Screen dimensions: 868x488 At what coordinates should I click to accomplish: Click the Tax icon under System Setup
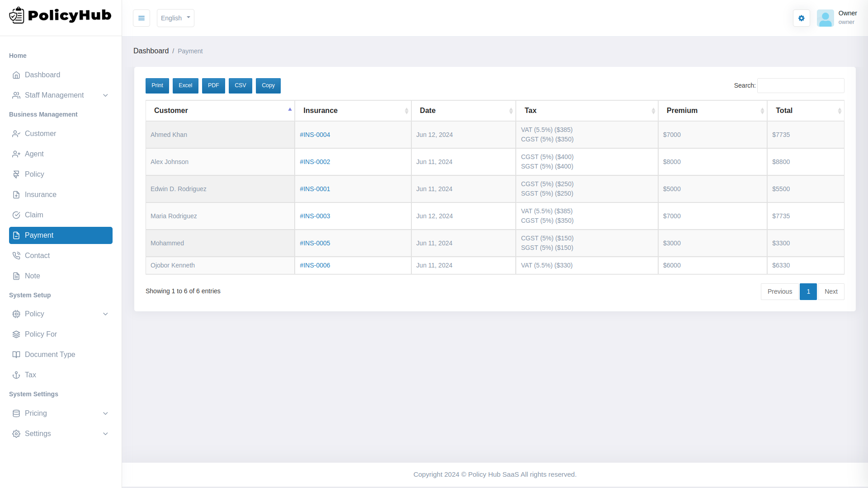coord(17,375)
